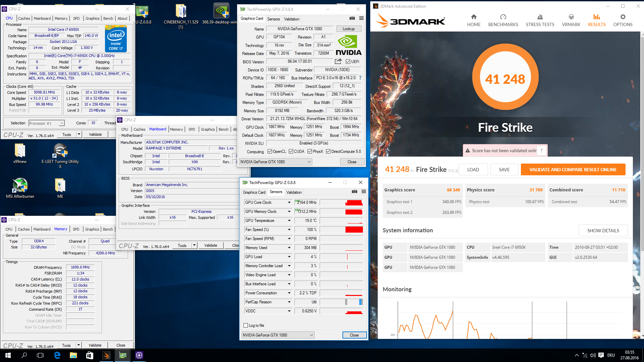Click the question mark beside score validation warning
This screenshot has width=644, height=362.
(541, 150)
